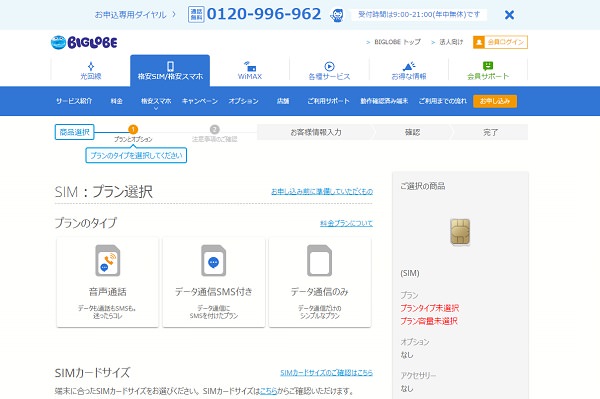
Task: Click the BIGLOBE logo
Action: pyautogui.click(x=84, y=42)
